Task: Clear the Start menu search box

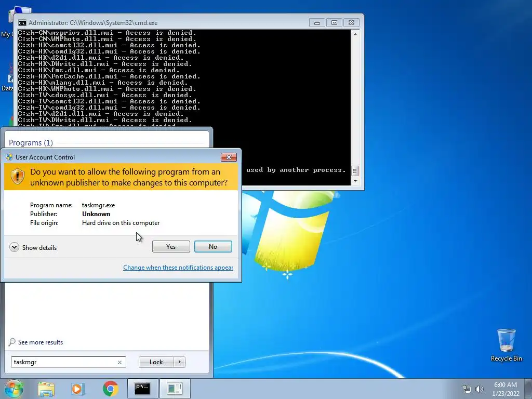Action: click(120, 362)
